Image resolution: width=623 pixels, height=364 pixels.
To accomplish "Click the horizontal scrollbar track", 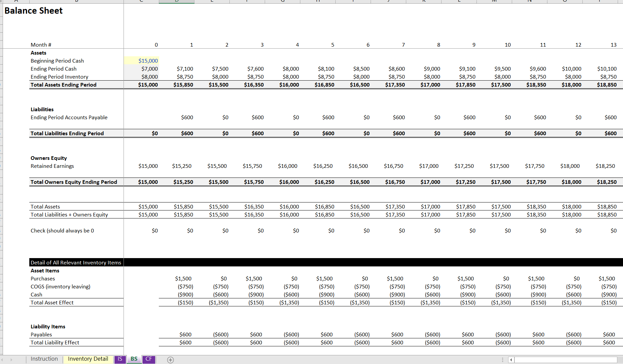I will coord(566,359).
